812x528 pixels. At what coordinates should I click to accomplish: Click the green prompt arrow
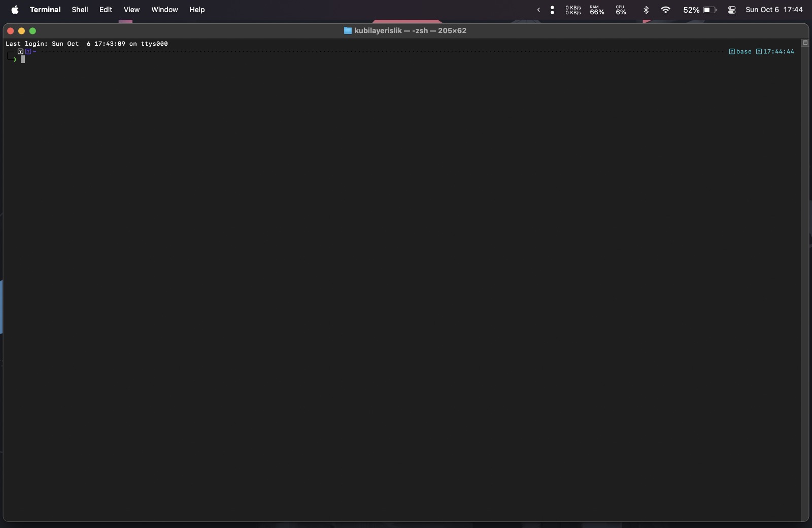pyautogui.click(x=15, y=59)
